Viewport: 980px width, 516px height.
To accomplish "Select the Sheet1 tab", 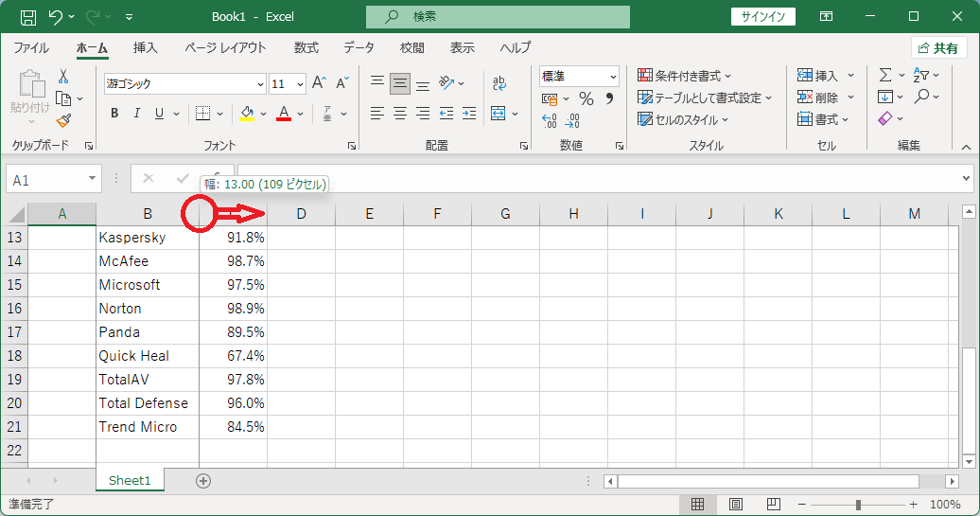I will [x=130, y=480].
